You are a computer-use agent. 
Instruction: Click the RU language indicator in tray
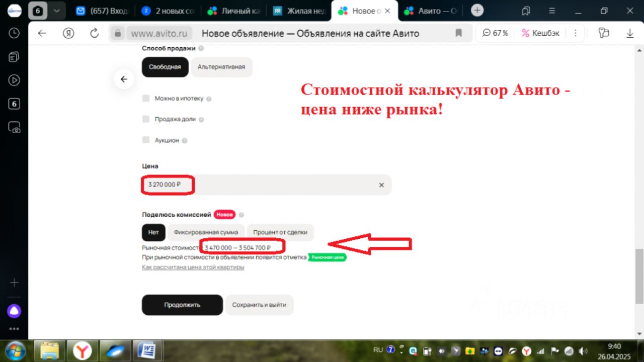(x=378, y=349)
